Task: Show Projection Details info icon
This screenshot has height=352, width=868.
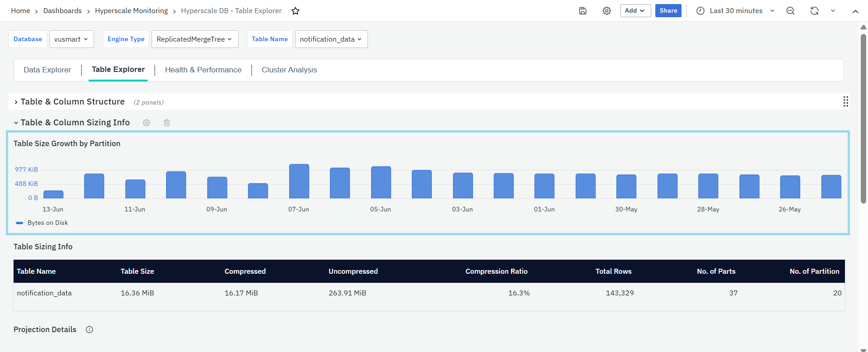Action: [x=90, y=329]
